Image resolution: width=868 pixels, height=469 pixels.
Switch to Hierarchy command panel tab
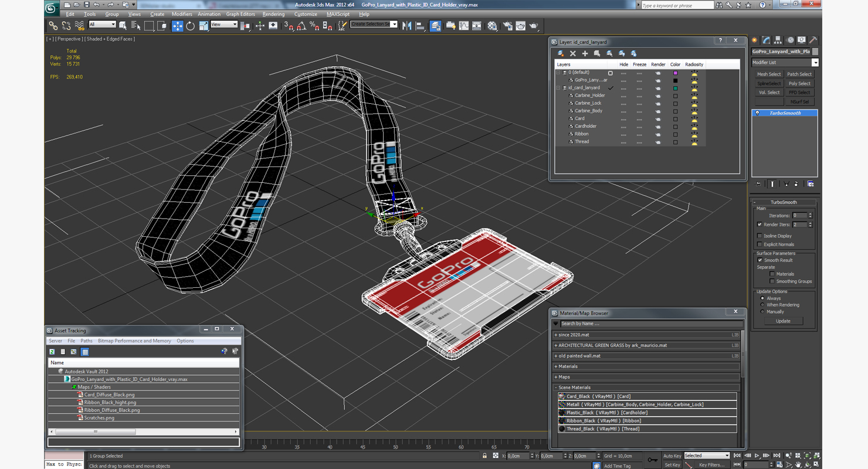pyautogui.click(x=778, y=40)
